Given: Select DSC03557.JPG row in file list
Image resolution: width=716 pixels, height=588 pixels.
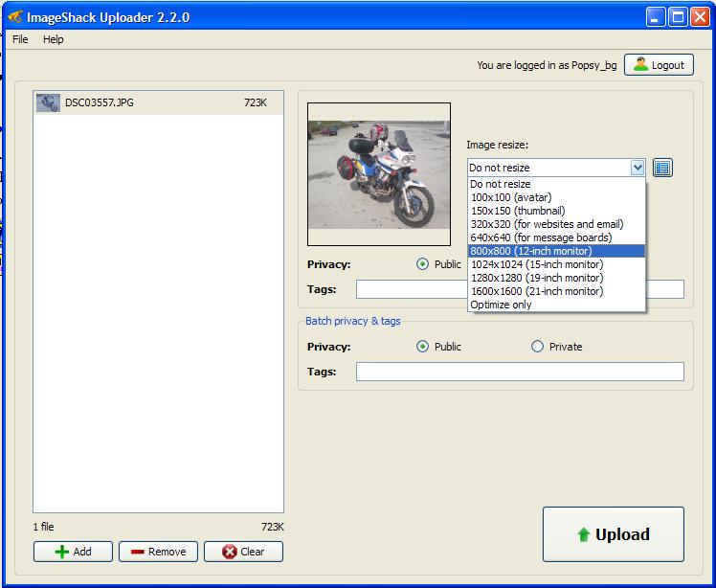Looking at the screenshot, I should (x=159, y=102).
